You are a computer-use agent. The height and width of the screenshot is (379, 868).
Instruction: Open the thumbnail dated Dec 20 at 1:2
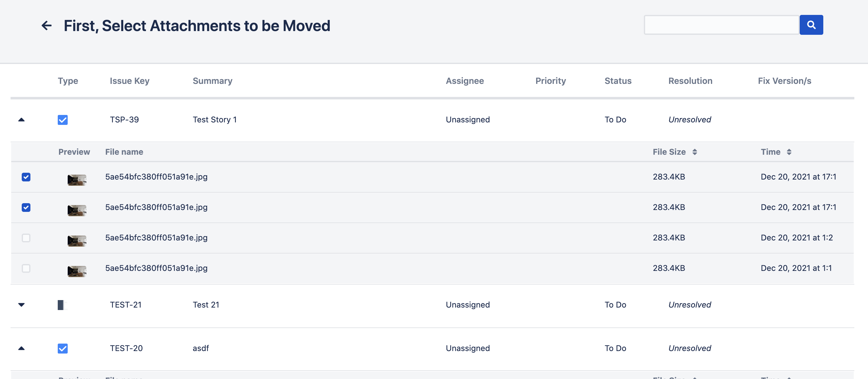[77, 241]
